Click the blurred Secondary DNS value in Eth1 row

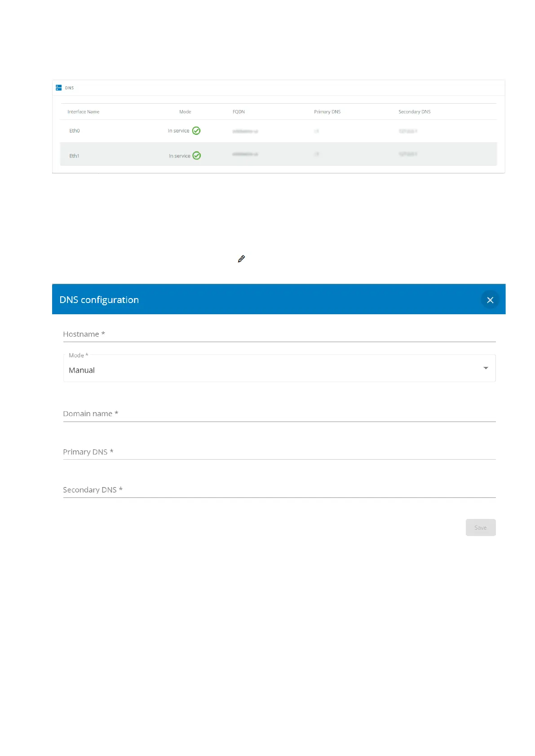408,154
